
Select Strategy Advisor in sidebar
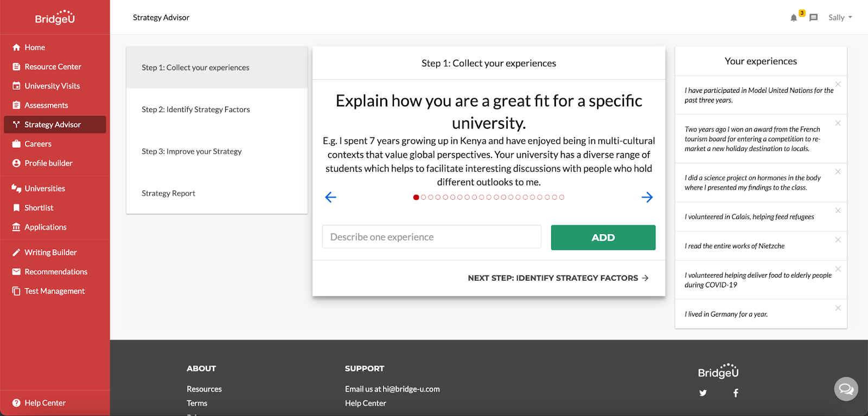coord(55,124)
